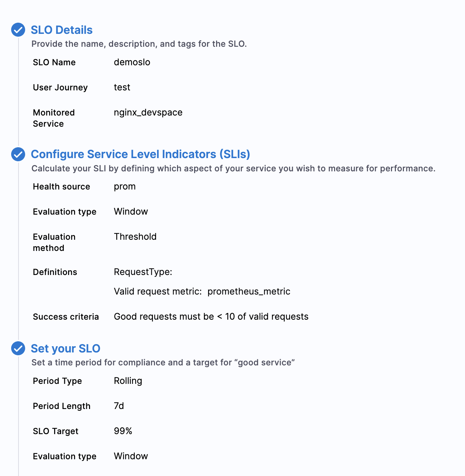The image size is (465, 476).
Task: Click the SLO Details checkmark icon
Action: (x=18, y=30)
